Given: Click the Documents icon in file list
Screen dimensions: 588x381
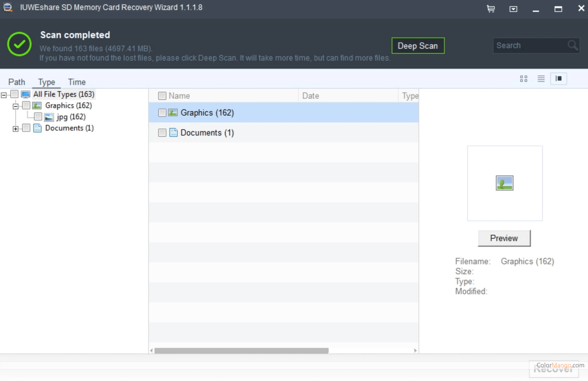Looking at the screenshot, I should [x=173, y=132].
